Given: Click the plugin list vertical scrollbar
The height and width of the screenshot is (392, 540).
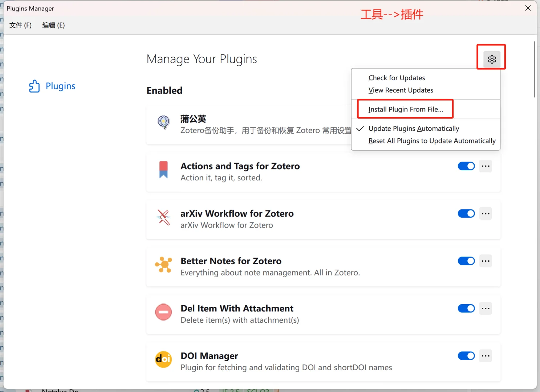Looking at the screenshot, I should 535,69.
